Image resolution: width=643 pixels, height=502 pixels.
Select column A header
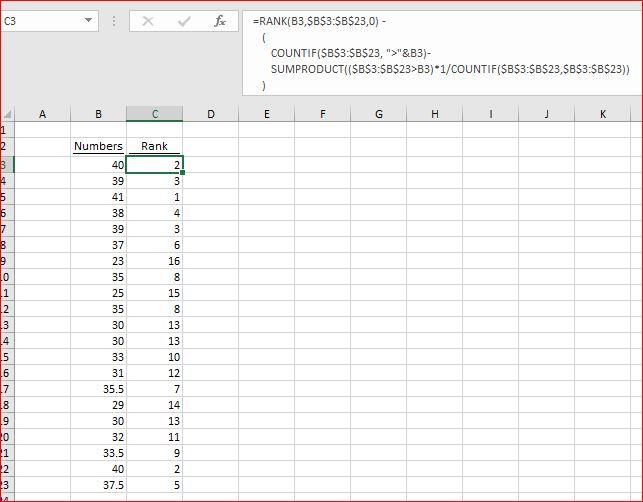(x=42, y=114)
